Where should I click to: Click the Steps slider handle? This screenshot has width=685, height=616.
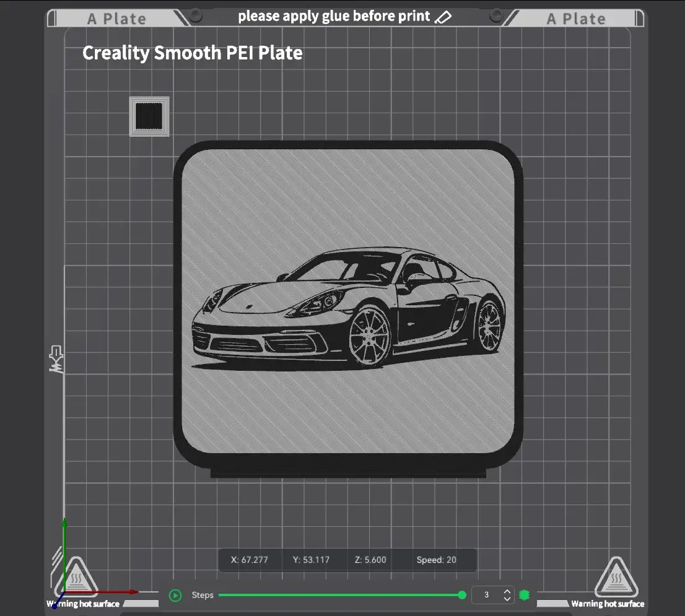coord(462,595)
